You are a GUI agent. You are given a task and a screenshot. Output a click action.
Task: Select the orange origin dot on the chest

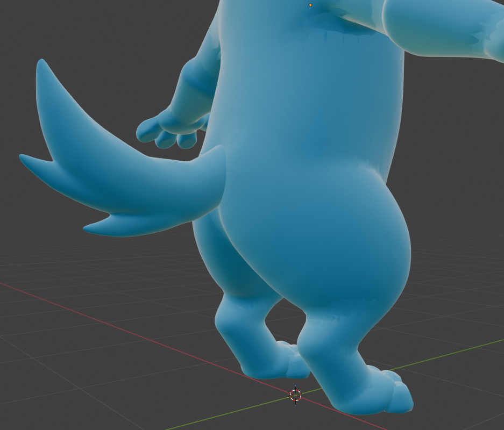point(310,5)
